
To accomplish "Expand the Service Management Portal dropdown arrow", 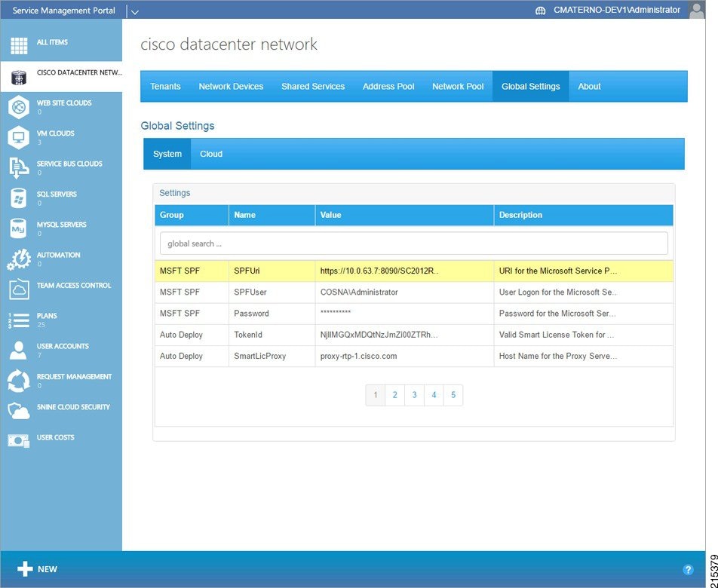I will tap(134, 12).
